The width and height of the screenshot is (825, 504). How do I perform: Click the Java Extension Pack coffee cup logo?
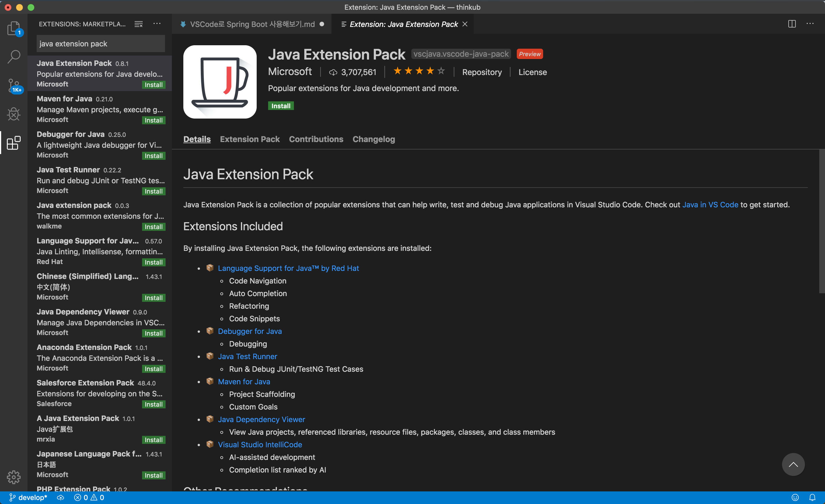[x=220, y=82]
